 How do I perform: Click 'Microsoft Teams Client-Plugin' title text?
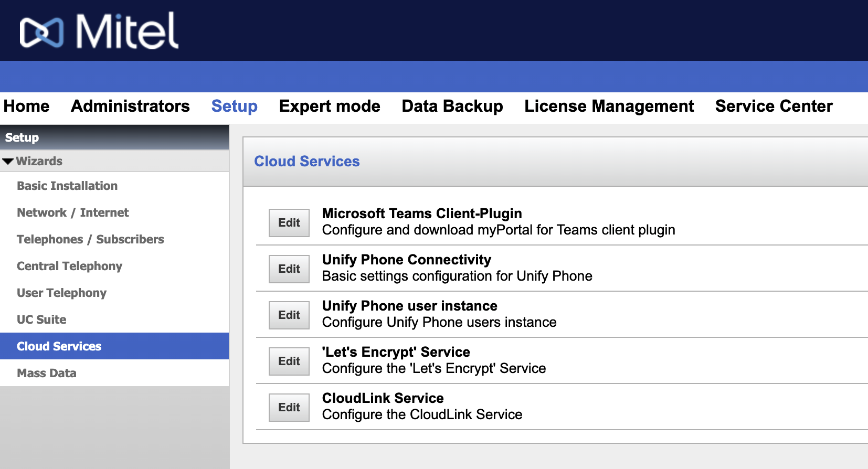422,214
